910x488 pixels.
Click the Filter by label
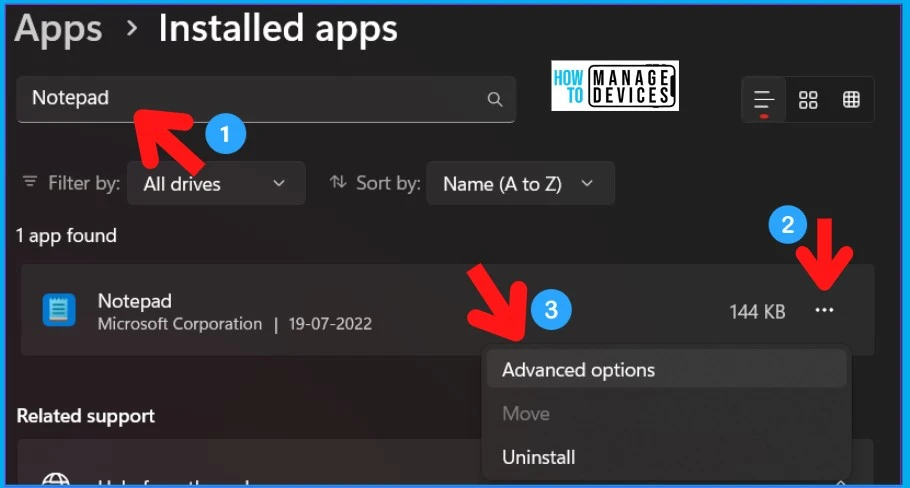[84, 183]
